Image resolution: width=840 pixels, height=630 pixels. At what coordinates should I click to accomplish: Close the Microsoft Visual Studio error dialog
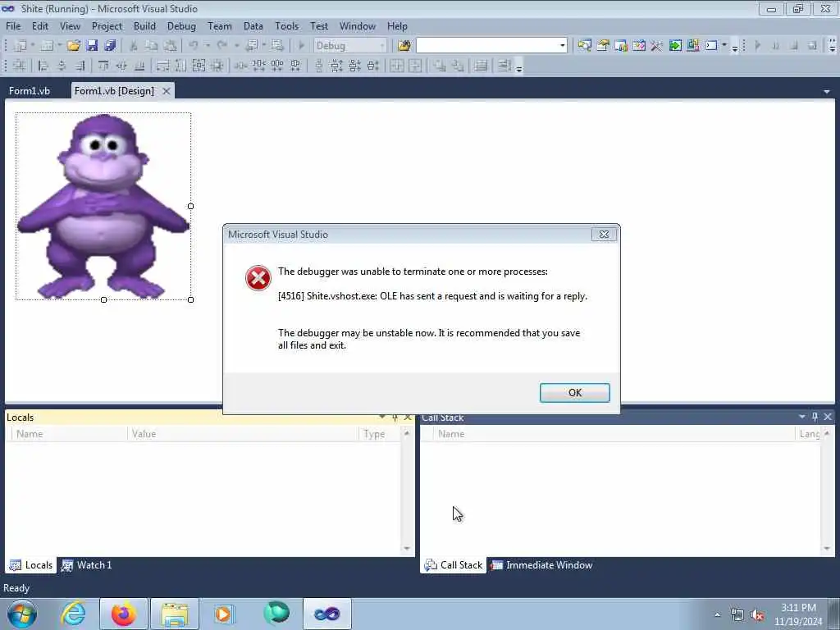[604, 234]
